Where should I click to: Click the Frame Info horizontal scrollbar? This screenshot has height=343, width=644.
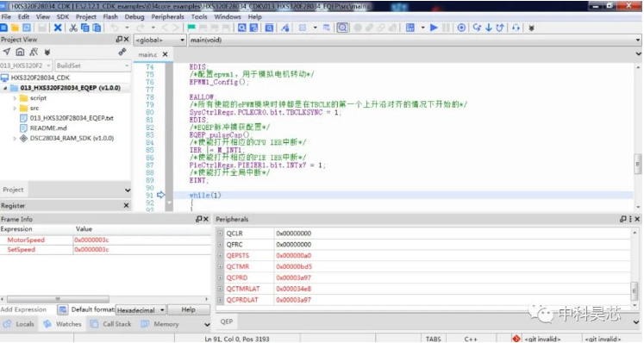point(58,299)
